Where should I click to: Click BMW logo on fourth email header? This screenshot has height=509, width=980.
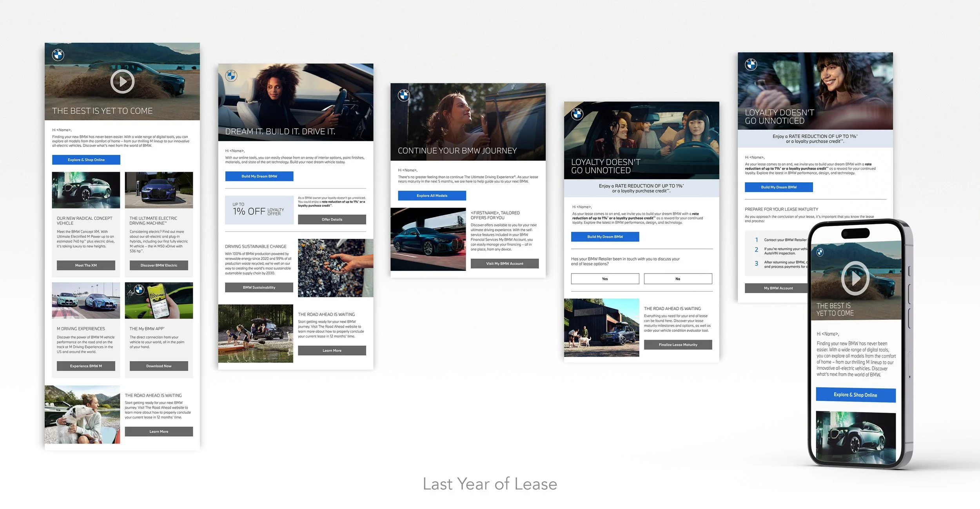(x=577, y=114)
